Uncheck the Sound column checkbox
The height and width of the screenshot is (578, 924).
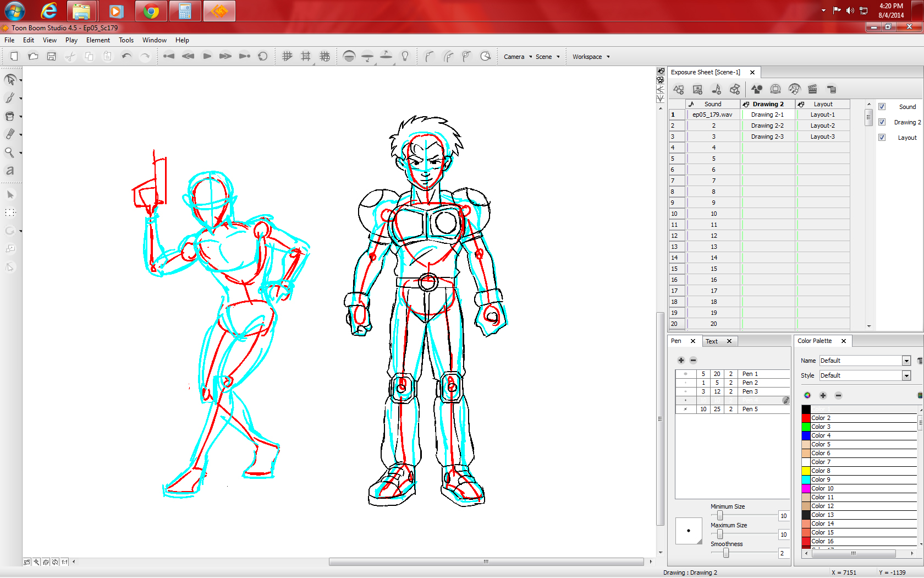point(882,107)
